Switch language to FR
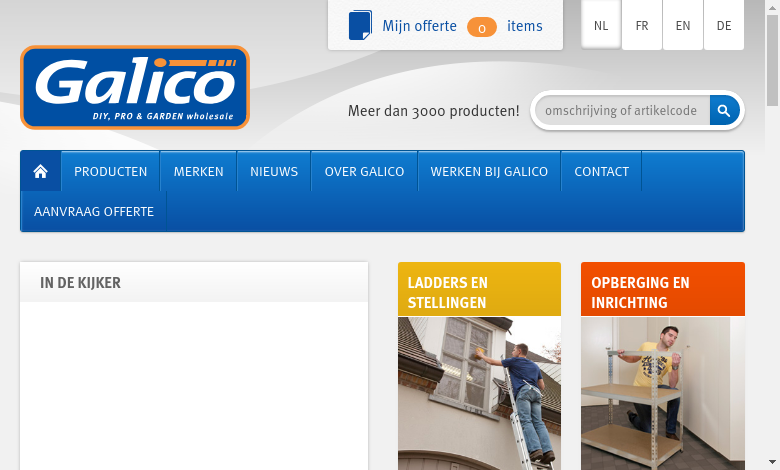This screenshot has width=780, height=470. click(x=642, y=25)
